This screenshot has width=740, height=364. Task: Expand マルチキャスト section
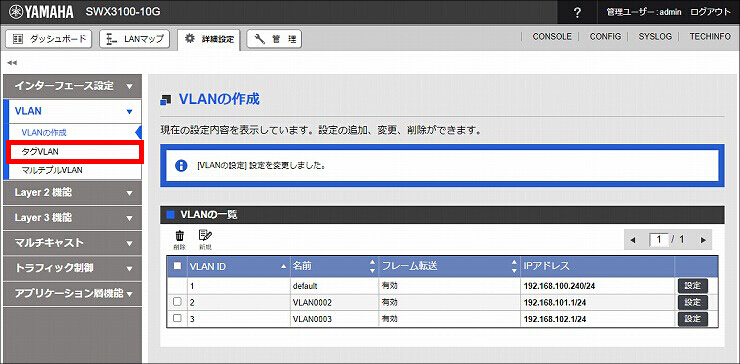(x=72, y=243)
